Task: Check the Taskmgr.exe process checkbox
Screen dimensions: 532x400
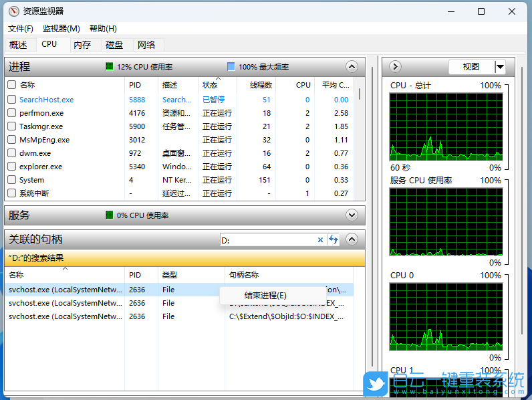Action: click(x=11, y=126)
